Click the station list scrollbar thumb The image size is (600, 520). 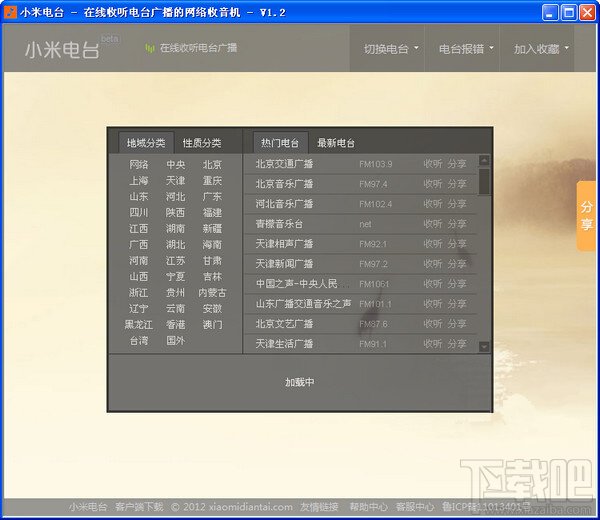pyautogui.click(x=484, y=181)
